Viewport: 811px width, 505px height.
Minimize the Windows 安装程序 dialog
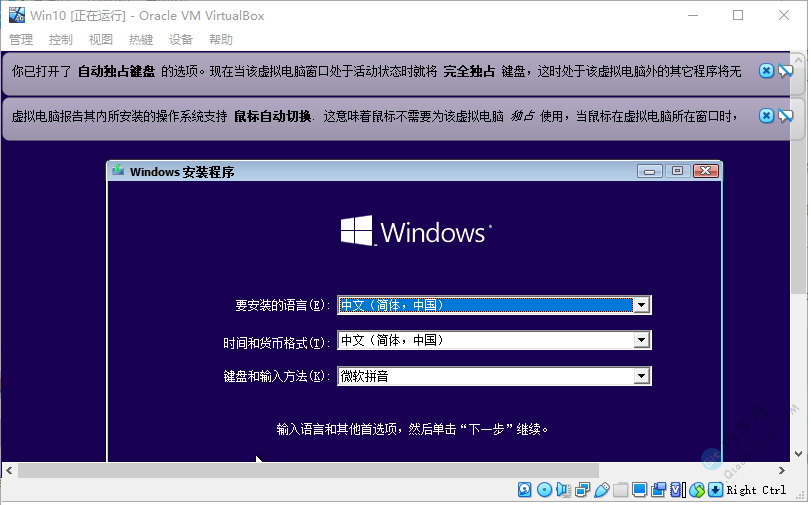650,171
